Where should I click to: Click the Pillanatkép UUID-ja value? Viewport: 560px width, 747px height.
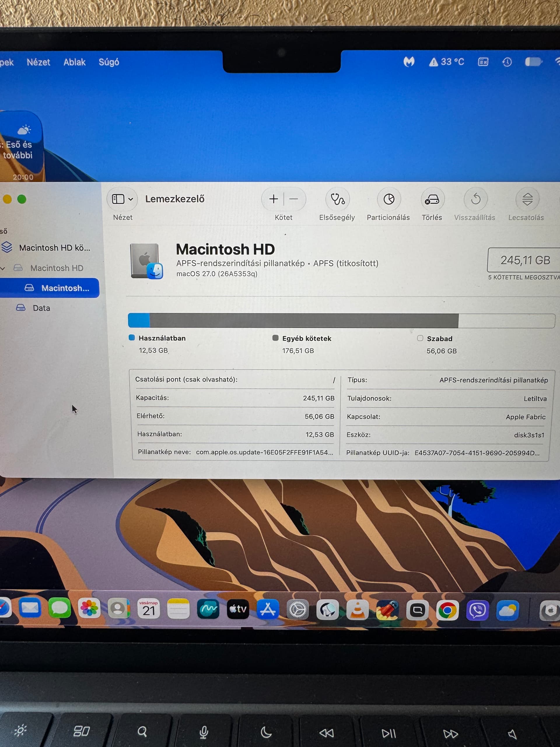pos(477,453)
